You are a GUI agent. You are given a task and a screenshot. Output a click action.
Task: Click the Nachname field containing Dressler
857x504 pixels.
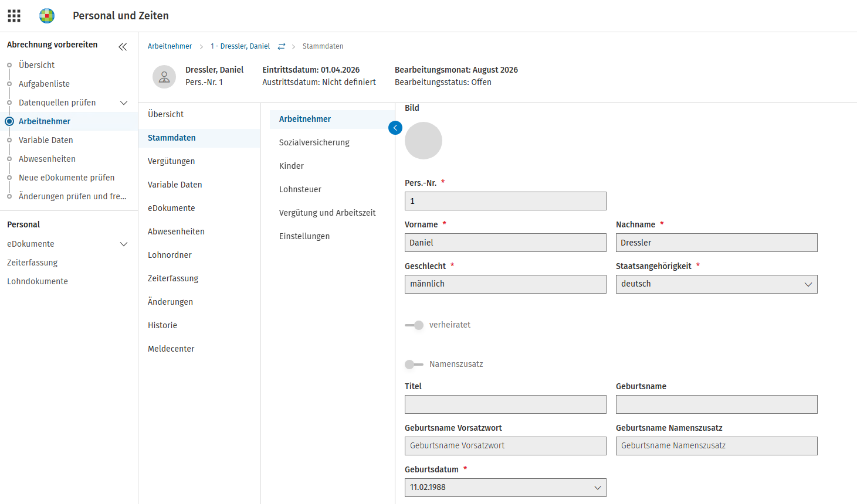[717, 243]
